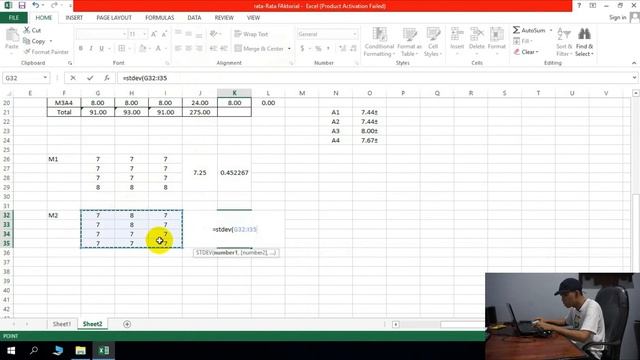Screen dimensions: 640x360
Task: Select cell with value 0.452267
Action: (x=234, y=173)
